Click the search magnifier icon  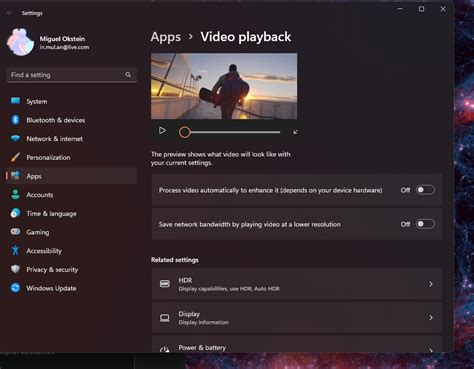[x=128, y=75]
